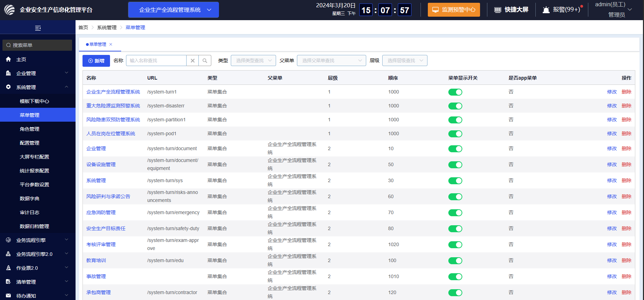Open 角色管理 in the sidebar
This screenshot has height=300, width=644.
tap(38, 129)
